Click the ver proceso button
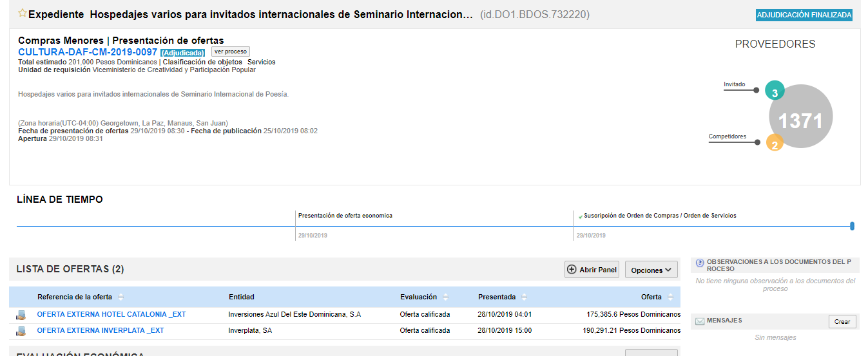868x356 pixels. point(230,52)
